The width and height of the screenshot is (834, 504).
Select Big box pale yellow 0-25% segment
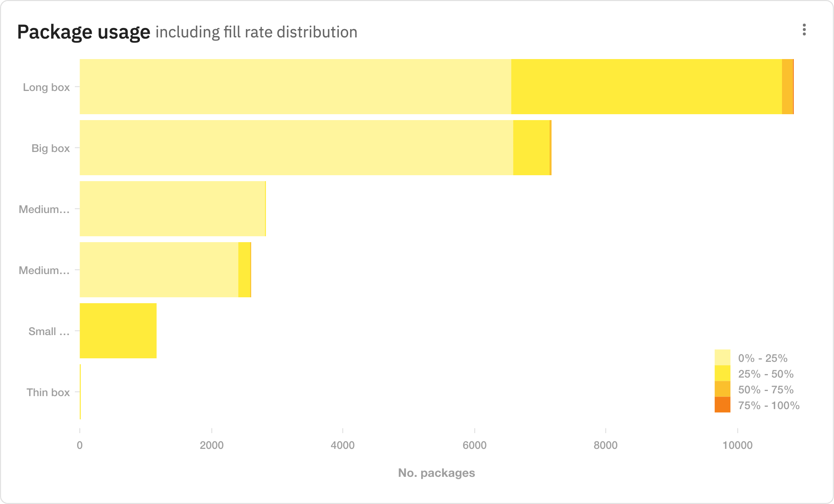pyautogui.click(x=296, y=148)
